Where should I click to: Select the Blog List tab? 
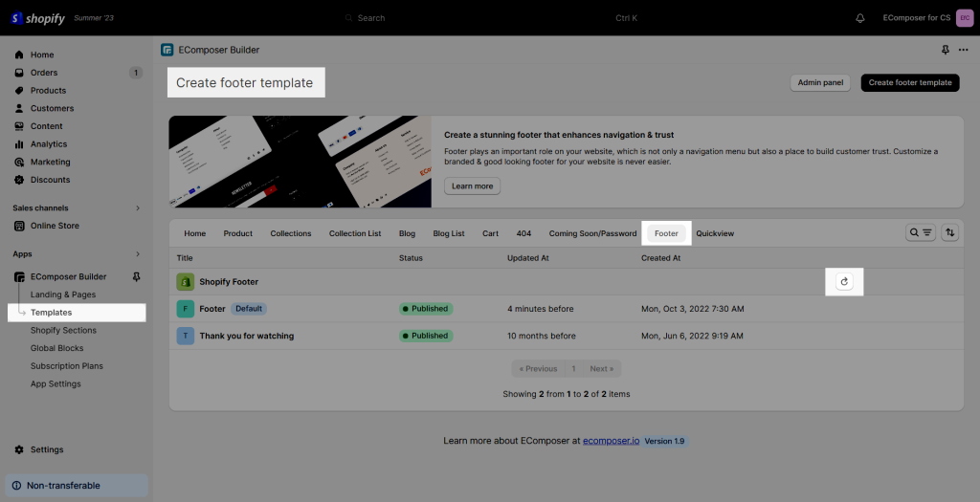(449, 233)
